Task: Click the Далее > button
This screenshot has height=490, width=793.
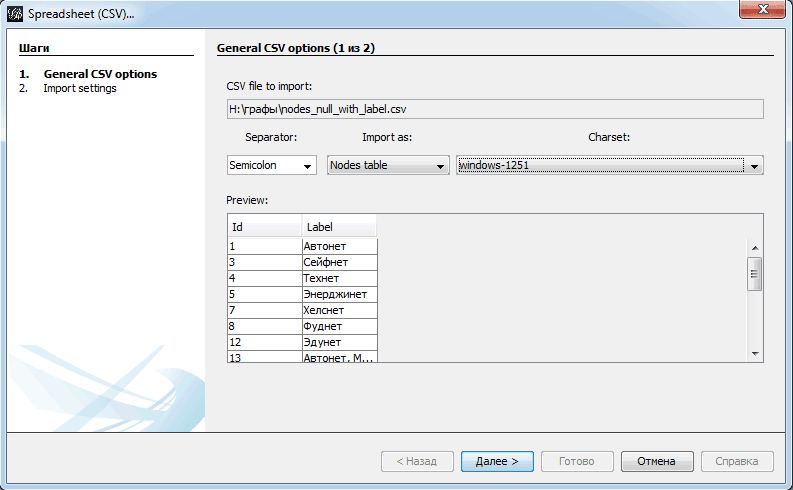Action: click(497, 461)
